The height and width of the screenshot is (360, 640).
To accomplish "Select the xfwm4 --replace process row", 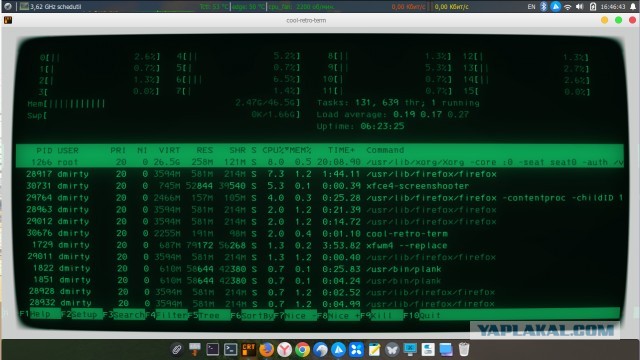I will coord(320,245).
